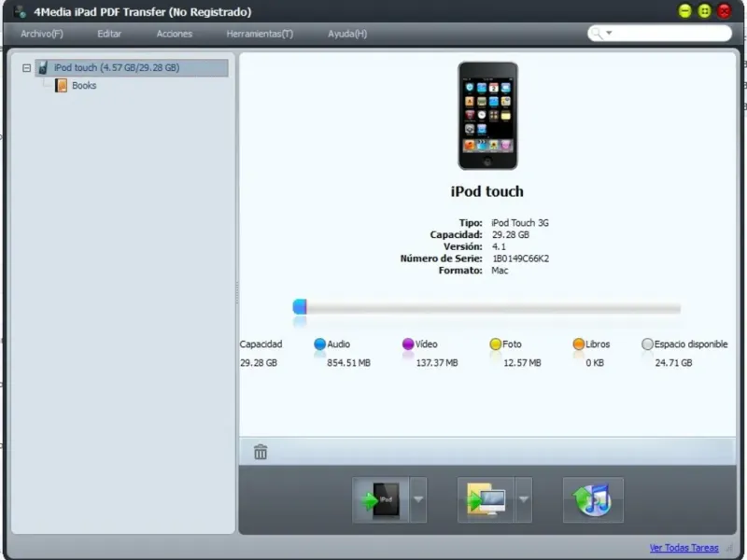Click the 'Mac' format value

pyautogui.click(x=500, y=271)
